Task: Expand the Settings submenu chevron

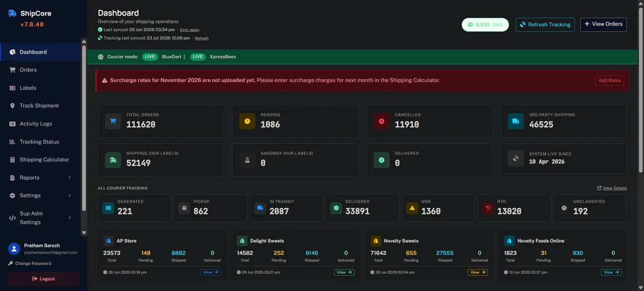Action: point(70,196)
